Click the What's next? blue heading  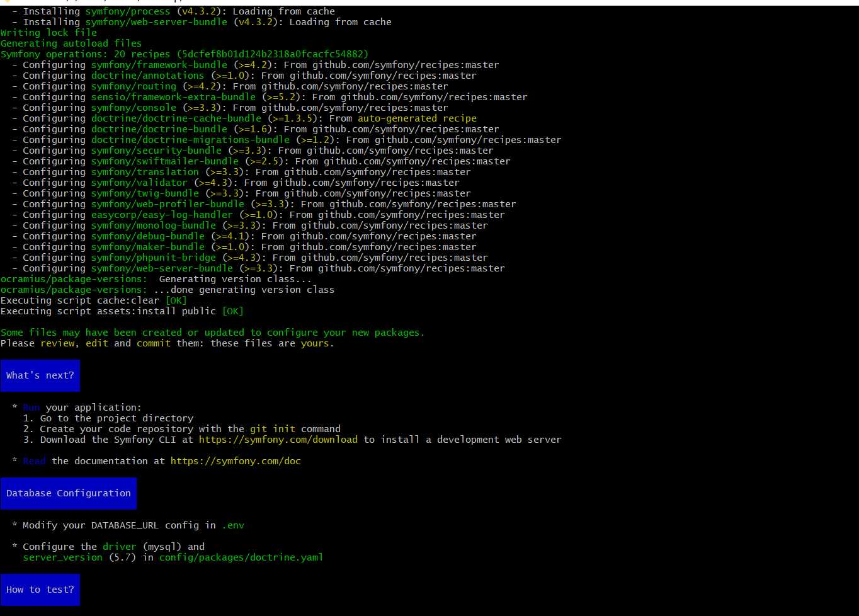[x=40, y=375]
